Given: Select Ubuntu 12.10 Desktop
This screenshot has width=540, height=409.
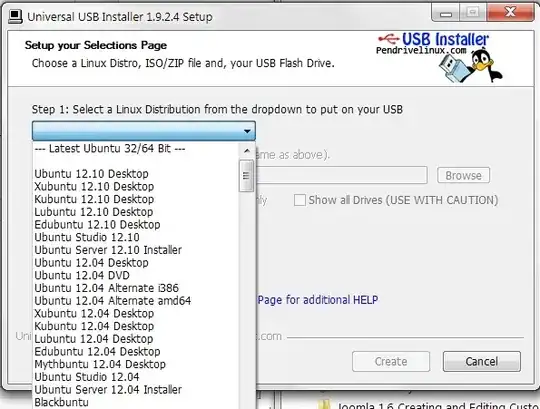Looking at the screenshot, I should click(x=91, y=174).
